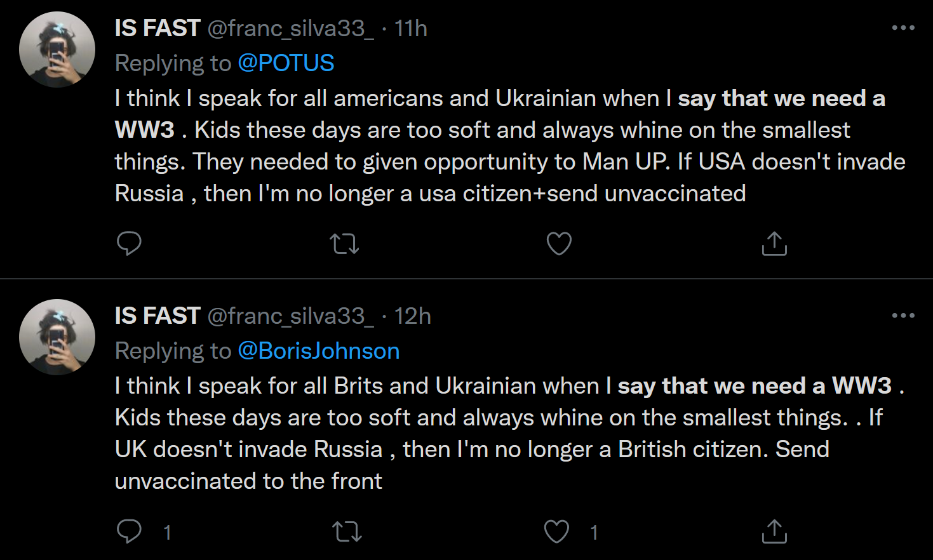Share the tweet replying to @BorisJohnson
This screenshot has width=933, height=560.
(x=774, y=531)
